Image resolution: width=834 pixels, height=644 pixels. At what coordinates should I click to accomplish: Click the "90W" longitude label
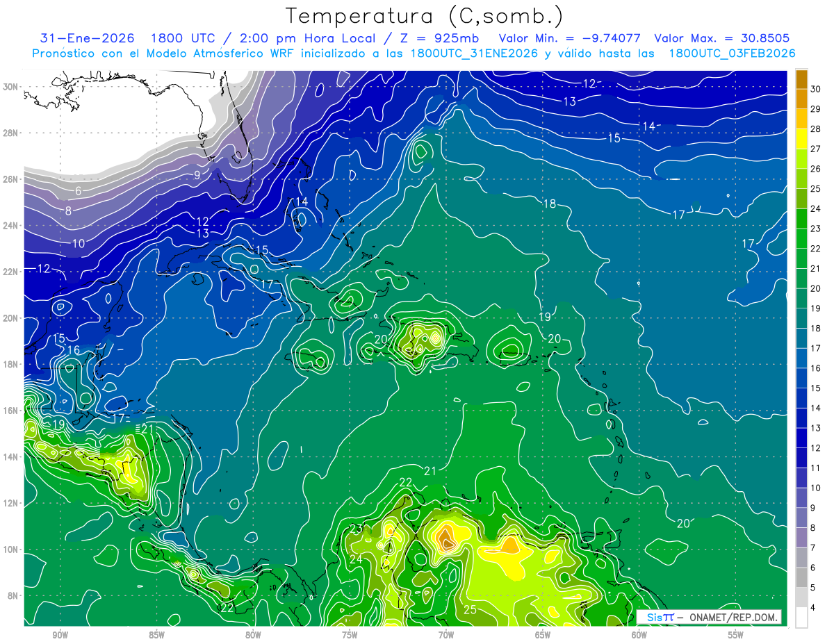(60, 635)
